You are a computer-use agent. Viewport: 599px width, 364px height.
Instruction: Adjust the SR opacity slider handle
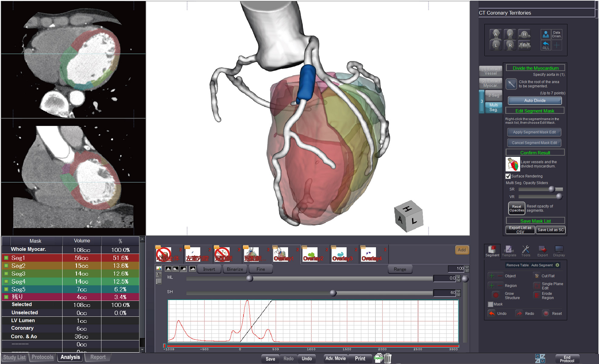click(552, 189)
